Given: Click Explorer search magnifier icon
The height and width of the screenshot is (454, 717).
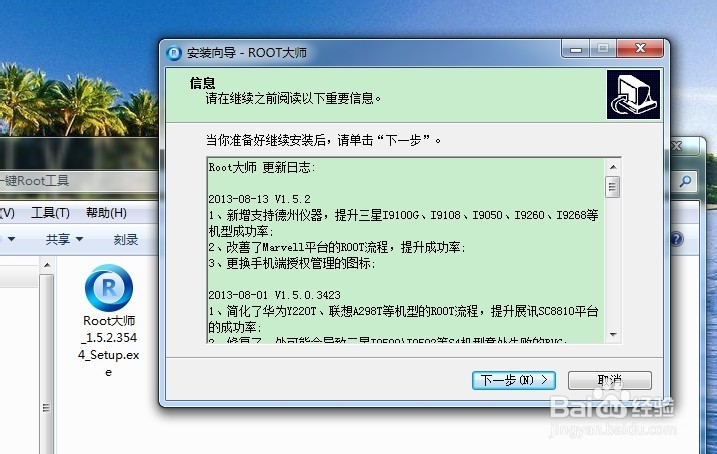Looking at the screenshot, I should (685, 181).
